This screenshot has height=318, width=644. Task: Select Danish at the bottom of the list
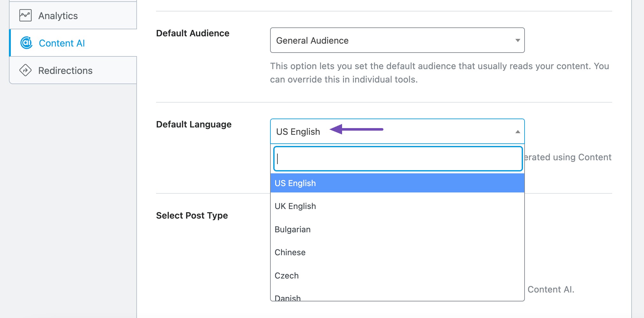[287, 297]
